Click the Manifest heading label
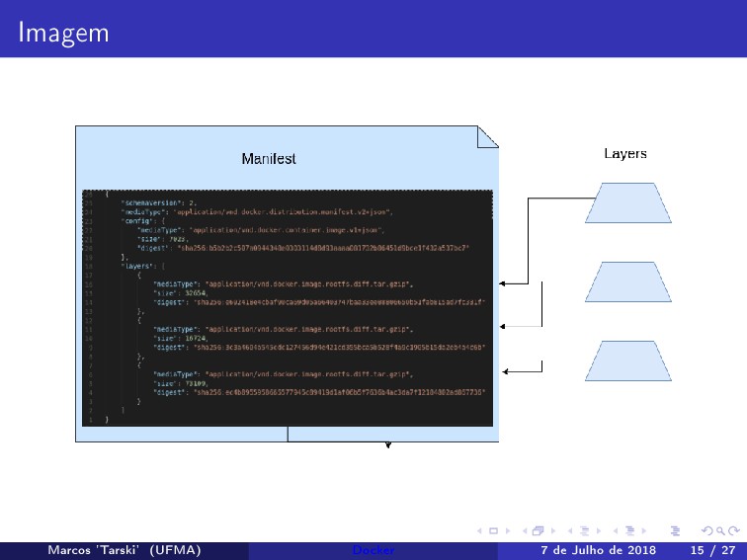The height and width of the screenshot is (560, 747). tap(269, 159)
